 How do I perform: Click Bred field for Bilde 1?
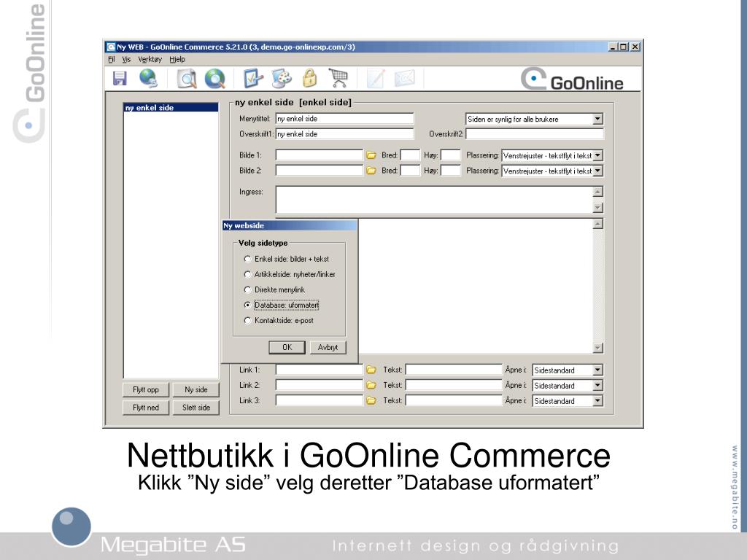click(410, 155)
